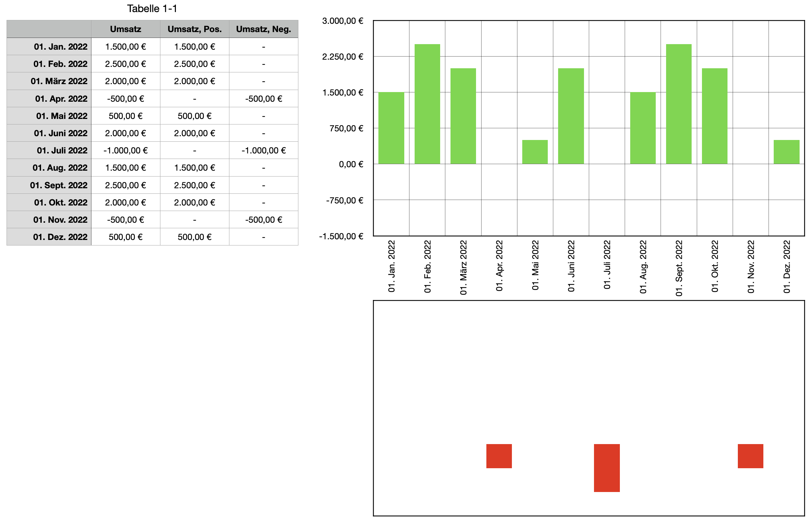Viewport: 812px width, 522px height.
Task: Select the 'Umsatz, Neg.' column header
Action: tap(264, 29)
